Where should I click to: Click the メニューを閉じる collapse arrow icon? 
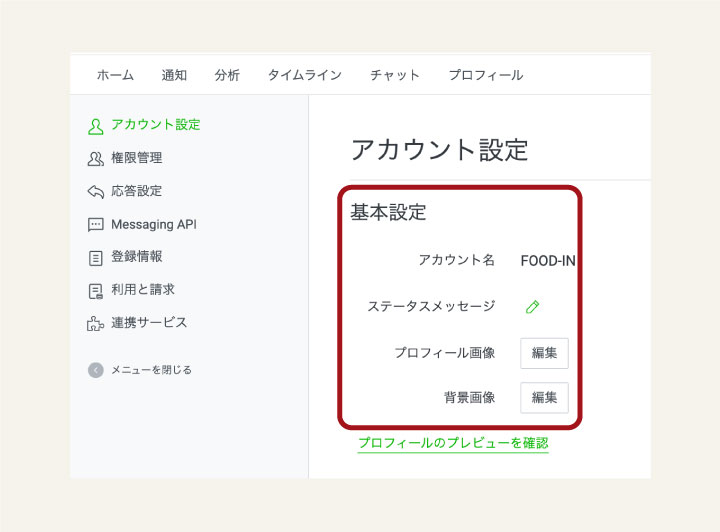(96, 370)
